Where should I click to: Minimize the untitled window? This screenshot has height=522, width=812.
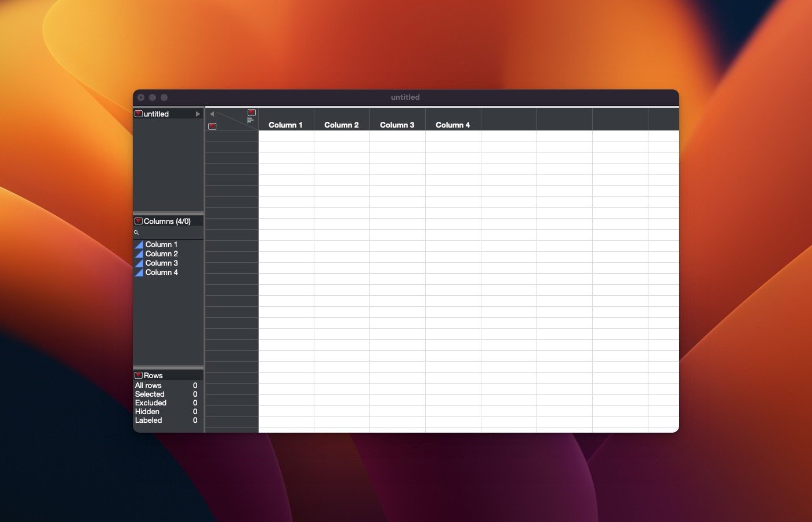pos(153,97)
